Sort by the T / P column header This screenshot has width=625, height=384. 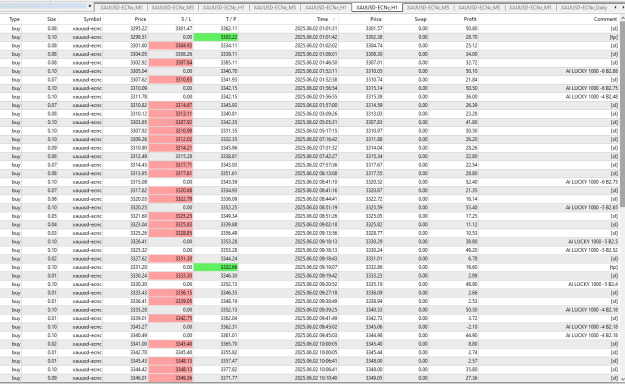click(x=231, y=19)
